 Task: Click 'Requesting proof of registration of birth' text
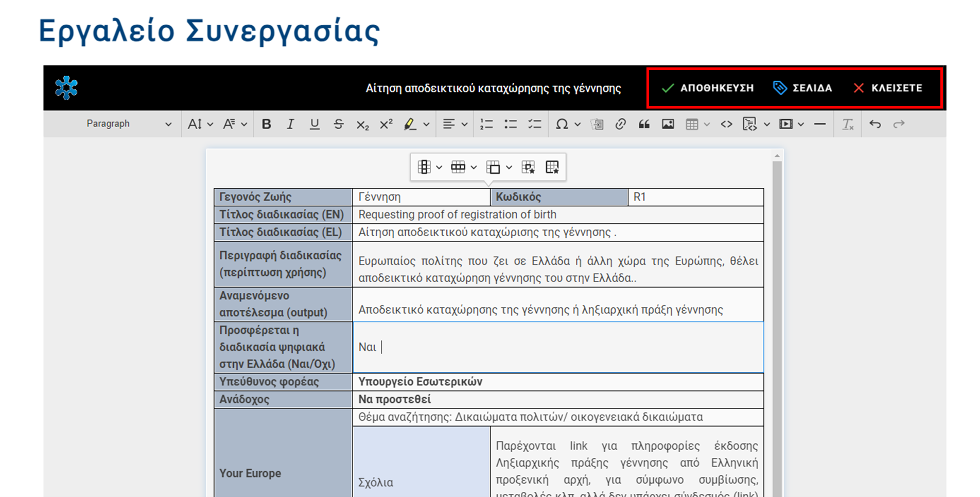pos(457,215)
